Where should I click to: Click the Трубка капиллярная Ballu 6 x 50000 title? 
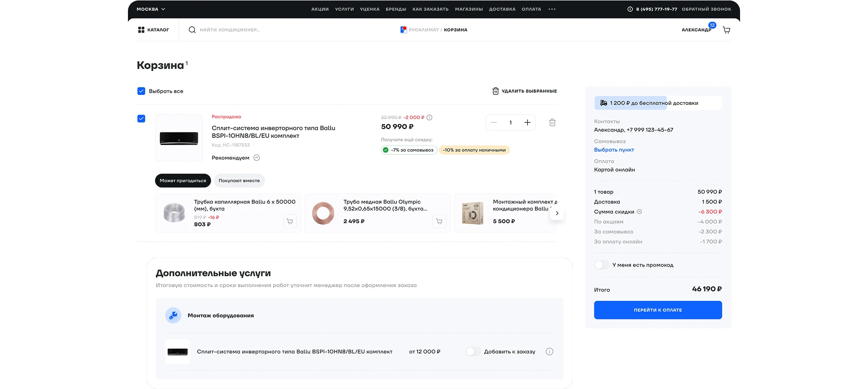(x=245, y=205)
